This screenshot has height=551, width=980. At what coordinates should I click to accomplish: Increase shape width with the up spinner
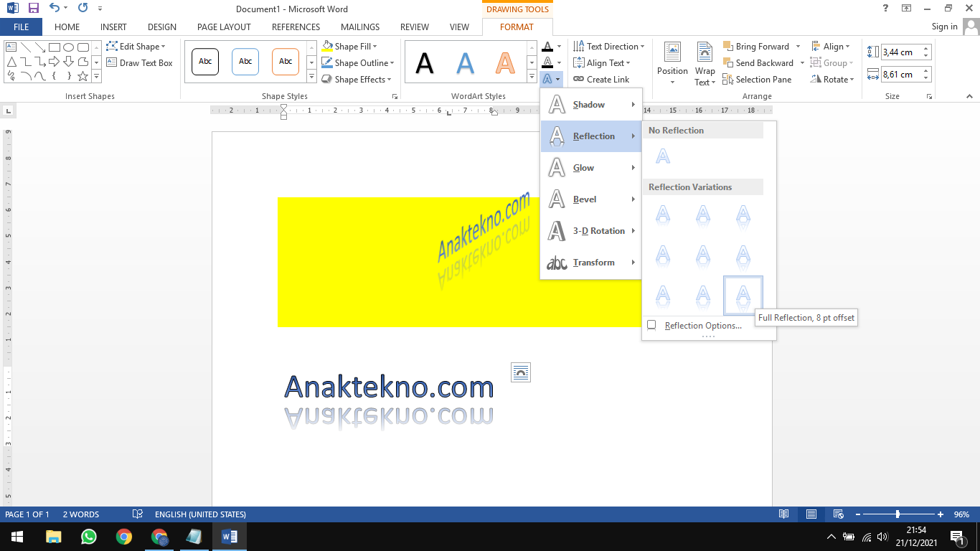coord(926,70)
